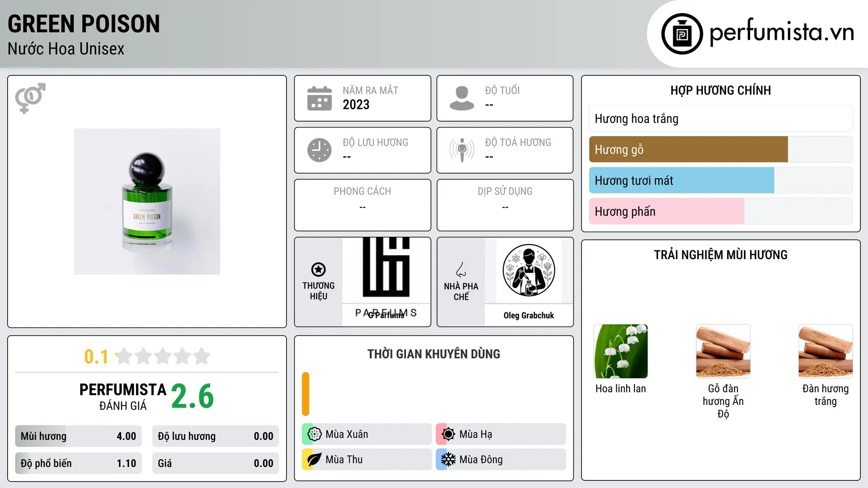Click the Dịp sử dụng card
The height and width of the screenshot is (488, 868).
pos(505,205)
